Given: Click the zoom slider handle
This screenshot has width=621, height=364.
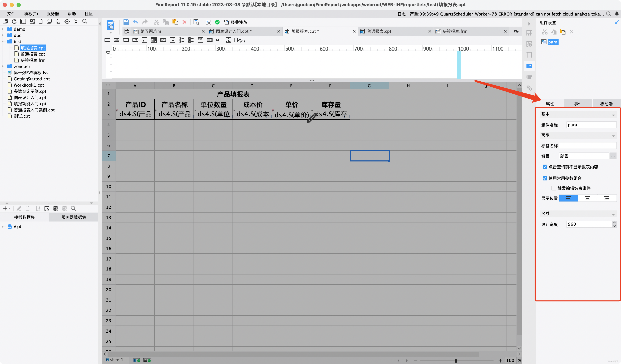Looking at the screenshot, I should [456, 361].
